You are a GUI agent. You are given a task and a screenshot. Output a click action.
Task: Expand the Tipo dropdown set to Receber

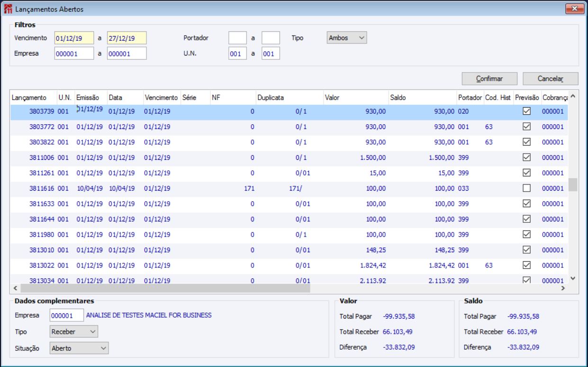(73, 332)
